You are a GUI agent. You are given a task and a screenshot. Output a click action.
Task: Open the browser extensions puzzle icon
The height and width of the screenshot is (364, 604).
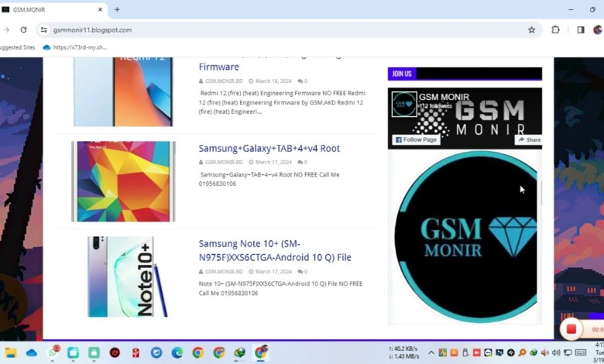click(555, 29)
